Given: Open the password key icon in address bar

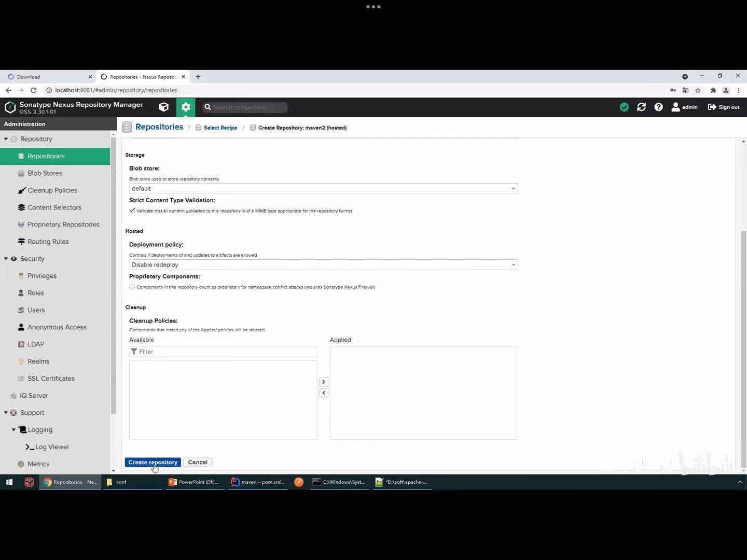Looking at the screenshot, I should 673,90.
